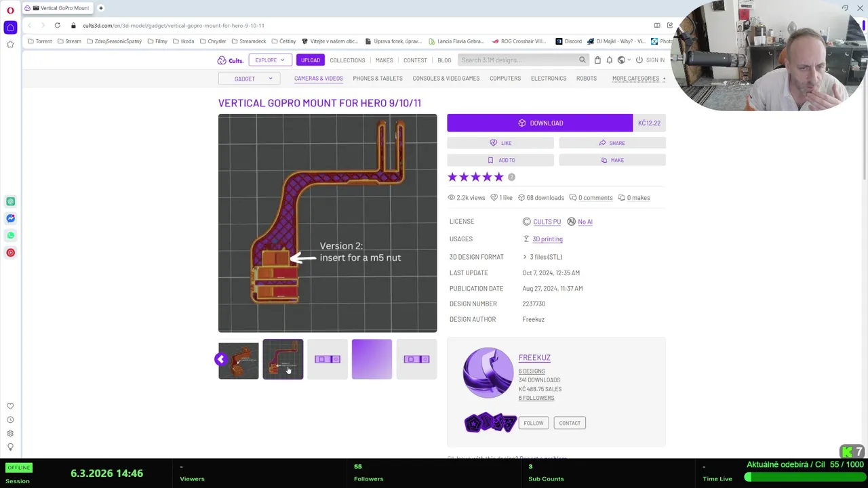Reload the page with the refresh icon
868x488 pixels.
click(57, 25)
